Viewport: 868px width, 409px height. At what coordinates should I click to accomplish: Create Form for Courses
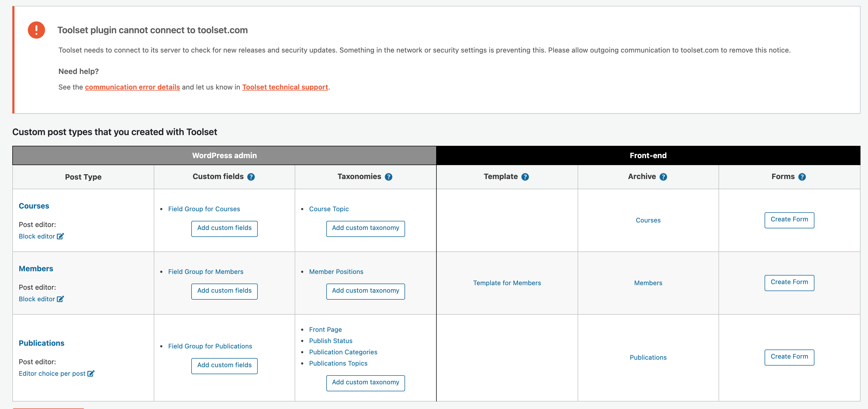pos(790,220)
